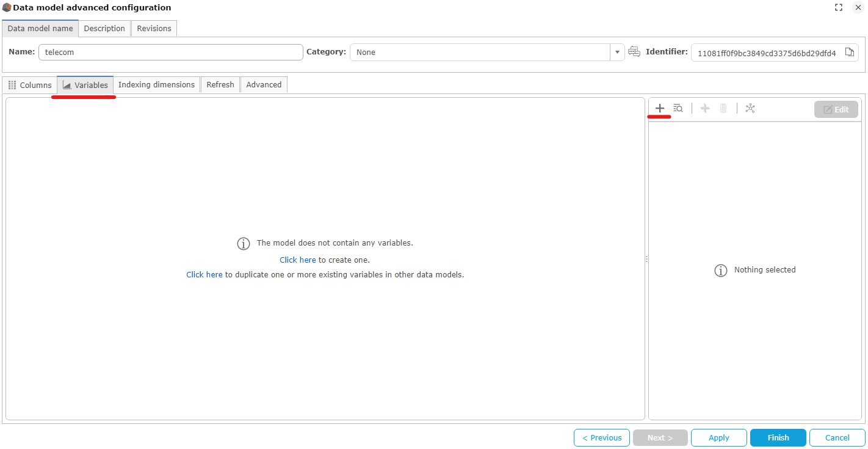This screenshot has height=449, width=868.
Task: Copy the identifier with the copy icon
Action: tap(849, 53)
